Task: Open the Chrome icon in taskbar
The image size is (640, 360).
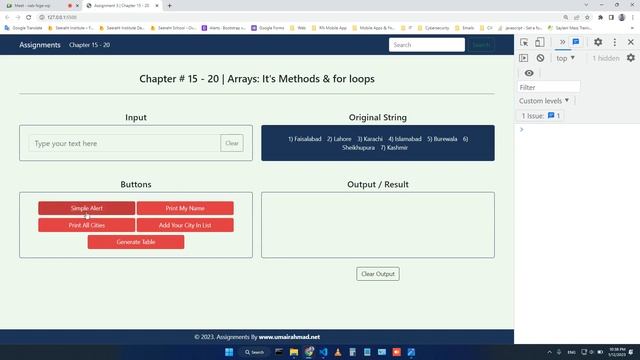Action: point(309,352)
